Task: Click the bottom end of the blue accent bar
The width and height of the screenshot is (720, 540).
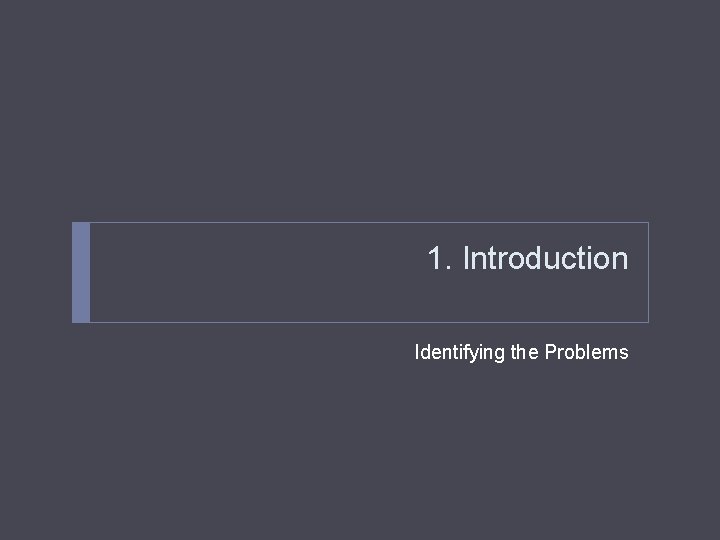Action: (81, 317)
